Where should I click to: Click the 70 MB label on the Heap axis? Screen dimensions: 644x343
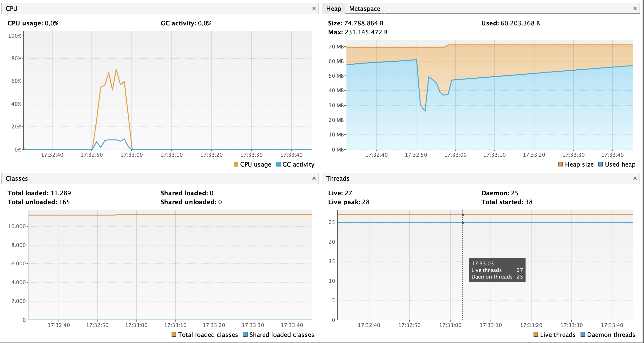(x=336, y=47)
